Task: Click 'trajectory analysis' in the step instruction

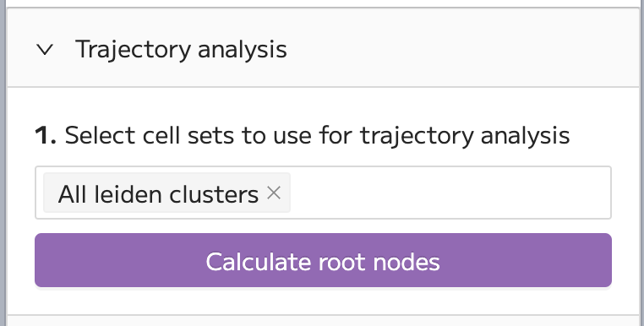Action: [465, 136]
